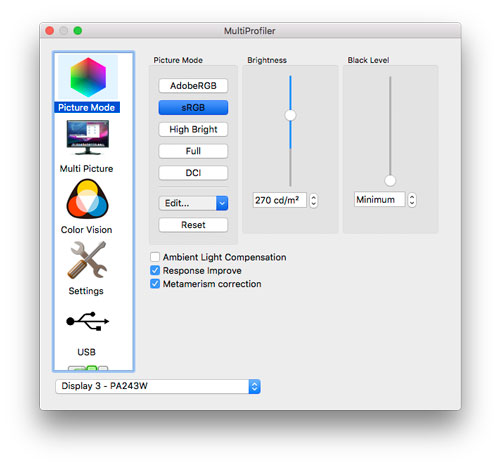Viewport: 500px width, 466px height.
Task: Open the Multi Picture monitor icon
Action: coord(88,138)
